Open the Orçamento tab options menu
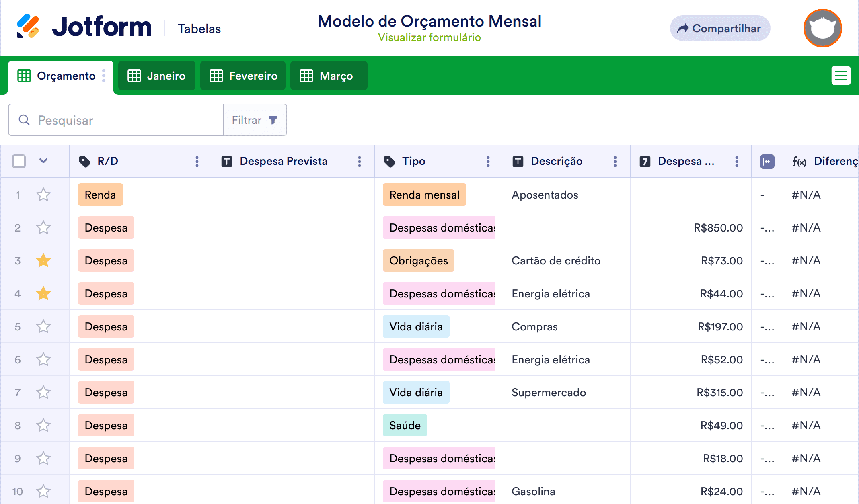 [x=104, y=76]
